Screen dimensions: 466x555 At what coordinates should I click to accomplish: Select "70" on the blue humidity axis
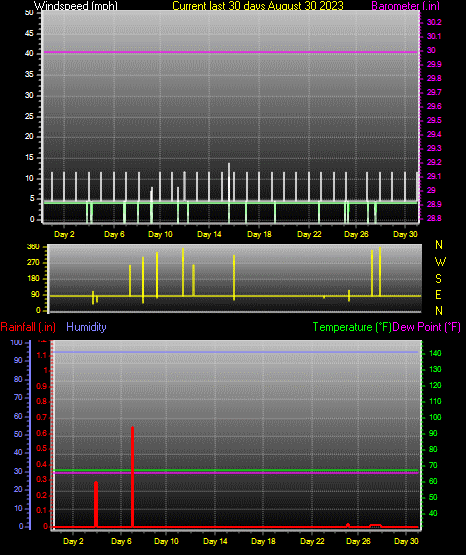tap(18, 397)
